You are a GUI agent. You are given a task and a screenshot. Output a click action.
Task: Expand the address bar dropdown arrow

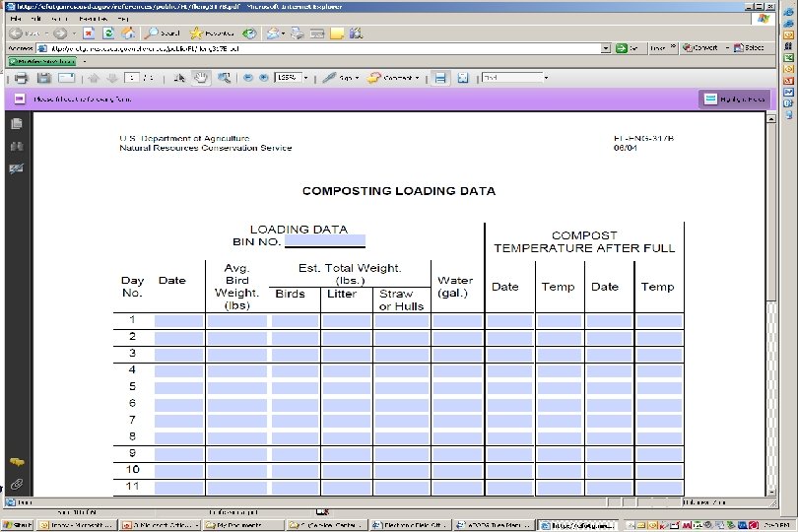pyautogui.click(x=604, y=47)
